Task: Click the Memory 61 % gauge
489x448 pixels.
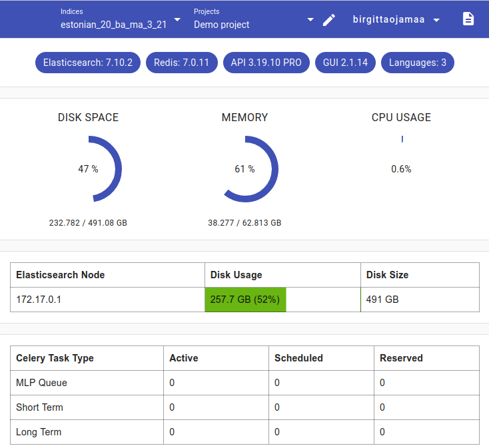Action: point(244,169)
